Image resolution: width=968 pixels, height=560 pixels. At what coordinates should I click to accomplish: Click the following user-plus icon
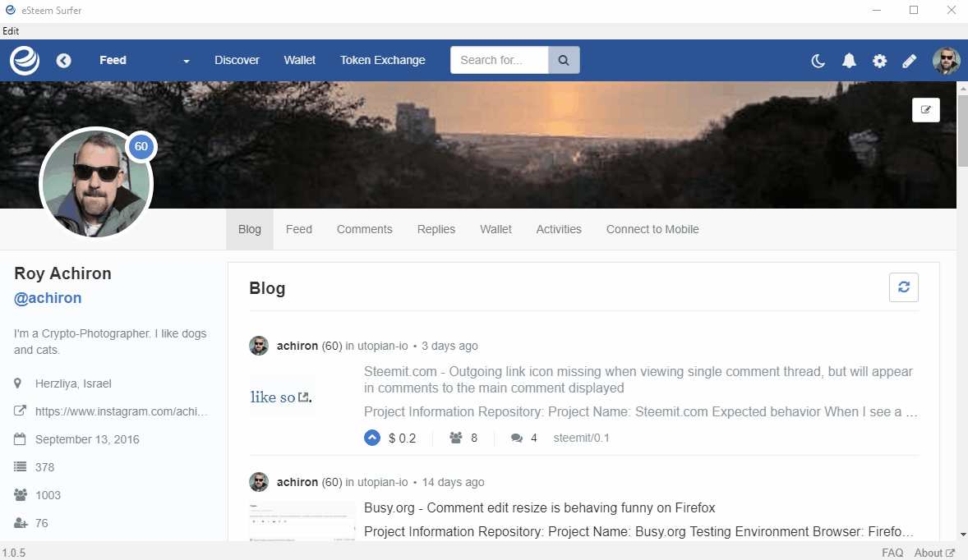coord(21,523)
